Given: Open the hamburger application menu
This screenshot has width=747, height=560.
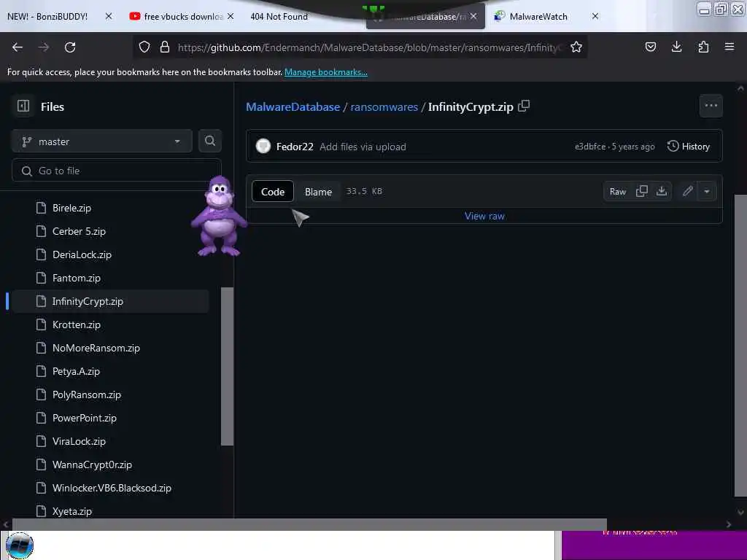Looking at the screenshot, I should click(729, 47).
